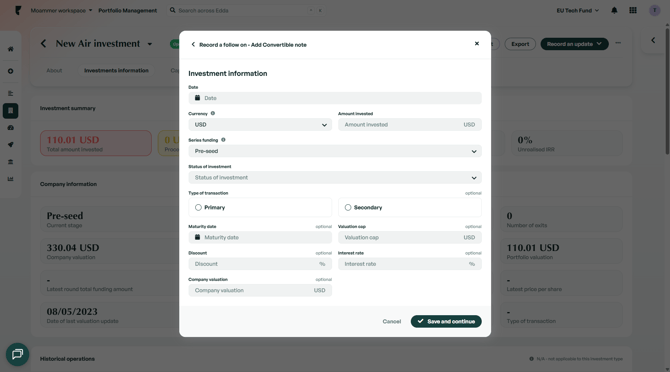Expand the New Air investment title dropdown
Image resolution: width=670 pixels, height=372 pixels.
150,44
